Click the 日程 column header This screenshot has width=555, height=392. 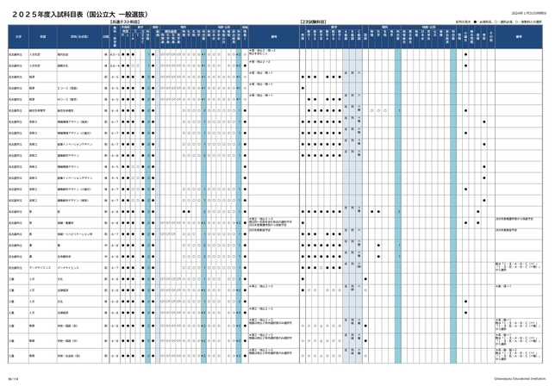105,38
